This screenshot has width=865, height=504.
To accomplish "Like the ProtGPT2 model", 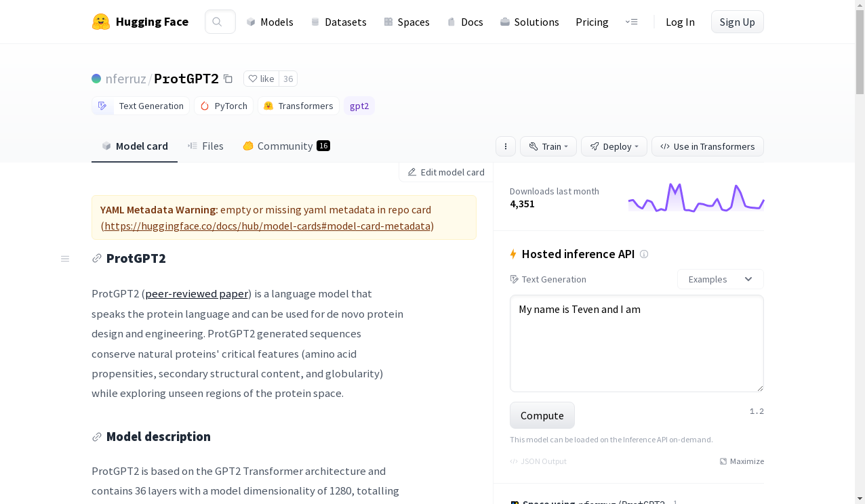I will 261,79.
